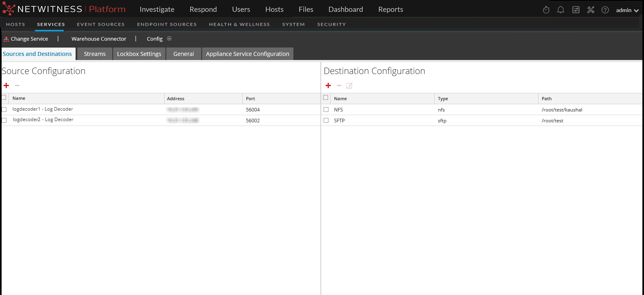Switch to the EVENT SOURCES sub-tab
Screen dimensions: 644x295
coord(101,25)
